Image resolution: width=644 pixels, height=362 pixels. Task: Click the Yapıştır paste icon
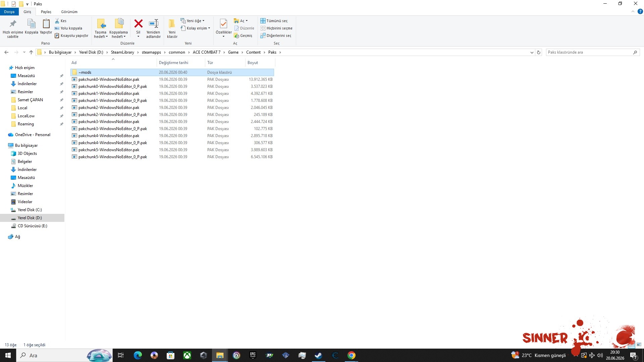coord(46,24)
